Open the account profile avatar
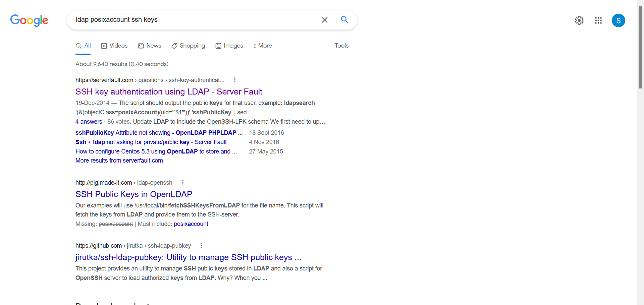Image resolution: width=644 pixels, height=305 pixels. coord(618,20)
